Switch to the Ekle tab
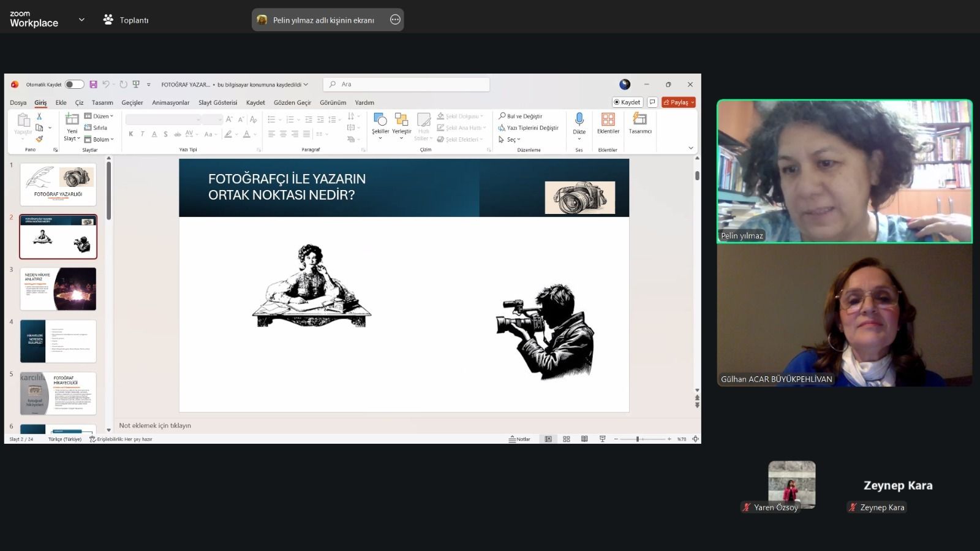 tap(61, 102)
